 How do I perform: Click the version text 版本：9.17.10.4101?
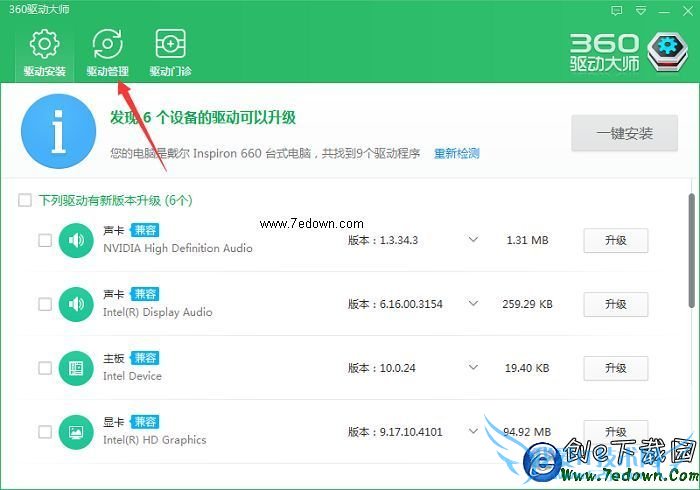pyautogui.click(x=395, y=432)
